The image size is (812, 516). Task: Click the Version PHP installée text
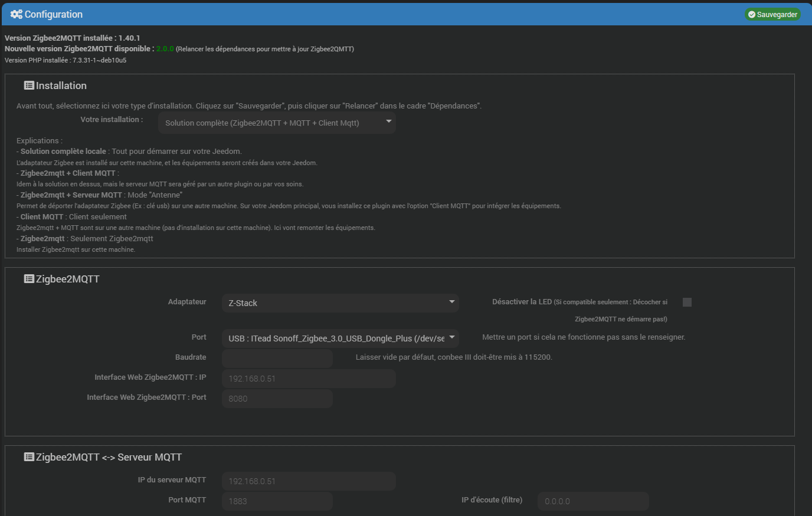pos(66,60)
